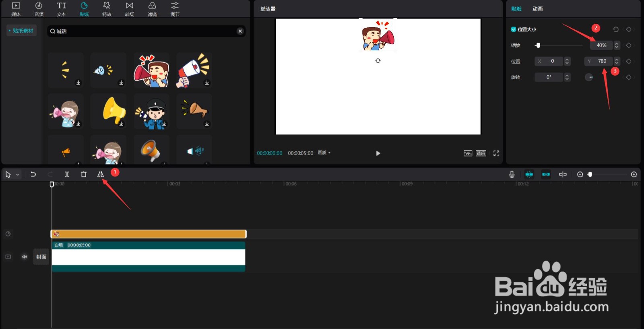644x329 pixels.
Task: Toggle preview axis alignment icon
Action: [x=563, y=174]
